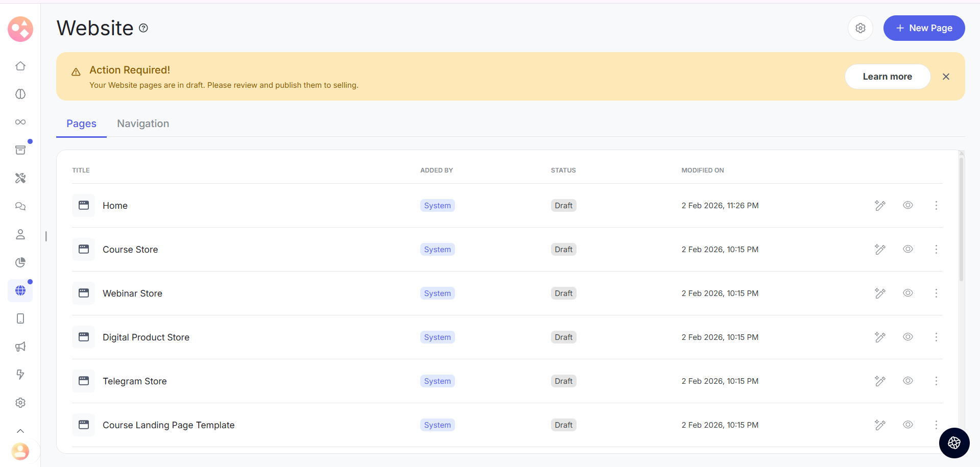Collapse the sidebar using the up chevron
This screenshot has width=980, height=467.
20,431
